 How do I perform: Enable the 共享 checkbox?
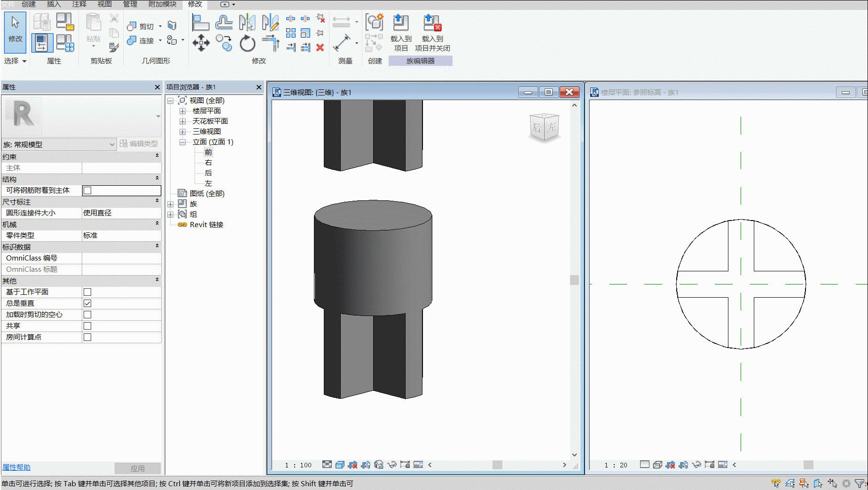point(87,326)
